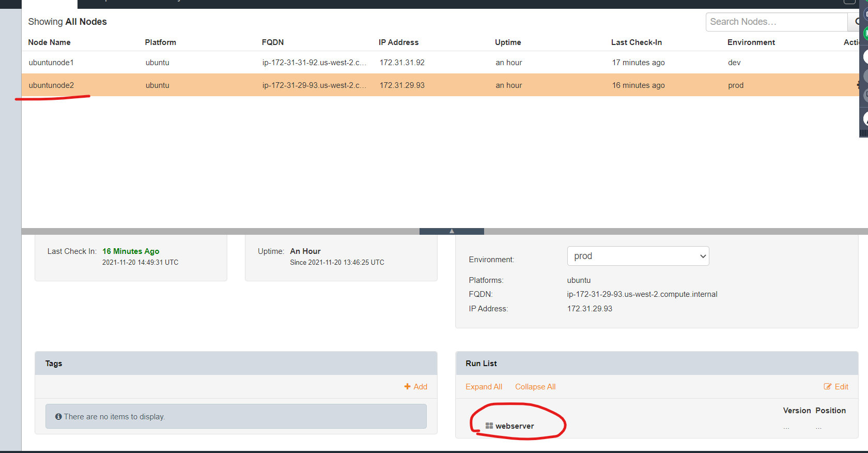
Task: Click the dev environment cell
Action: coord(734,63)
